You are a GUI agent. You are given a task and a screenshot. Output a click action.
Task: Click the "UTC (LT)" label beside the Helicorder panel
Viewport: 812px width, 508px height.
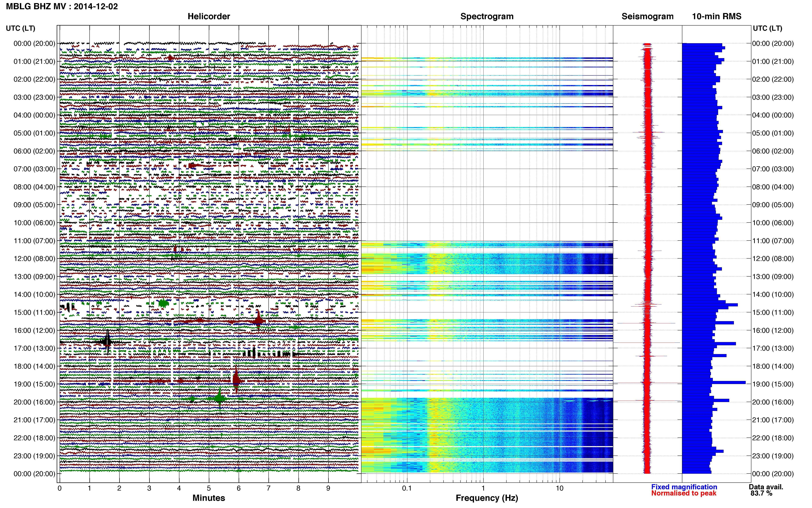(x=21, y=28)
